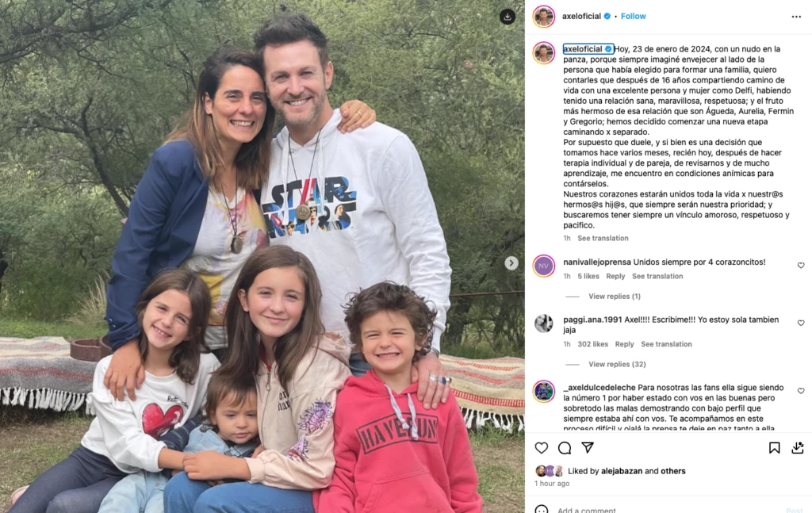Like the _axeldulcedeleche comment
The height and width of the screenshot is (513, 812).
pos(801,391)
